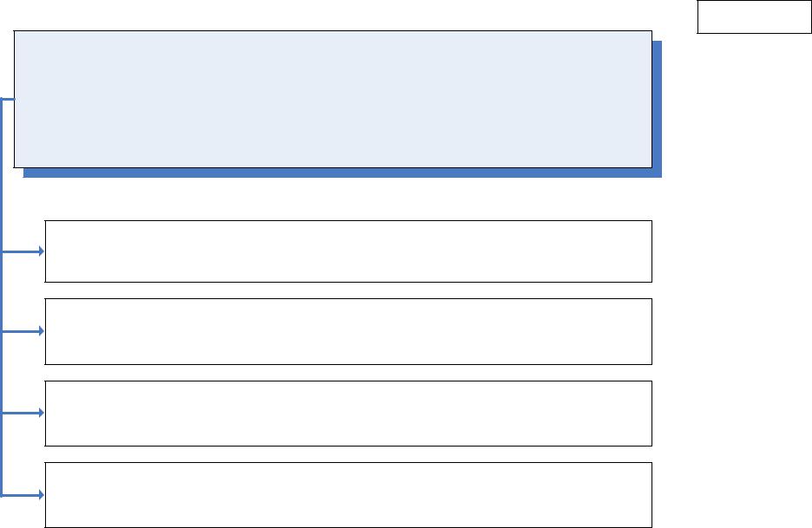Click the arrowhead tip touching the bottom white box
This screenshot has height=528, width=812.
click(42, 495)
